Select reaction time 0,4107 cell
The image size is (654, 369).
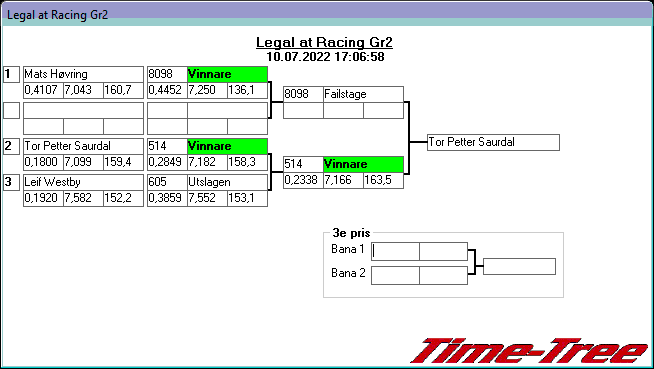pos(43,90)
